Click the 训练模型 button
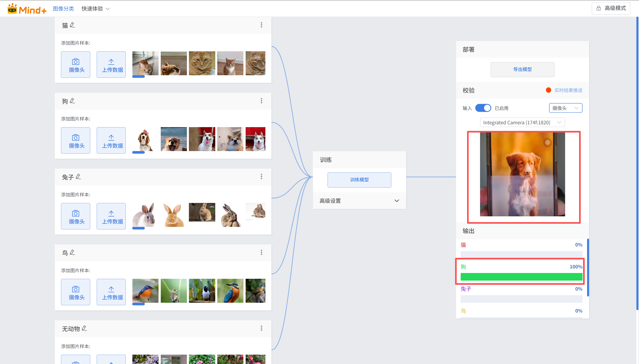The height and width of the screenshot is (364, 639). pos(359,180)
